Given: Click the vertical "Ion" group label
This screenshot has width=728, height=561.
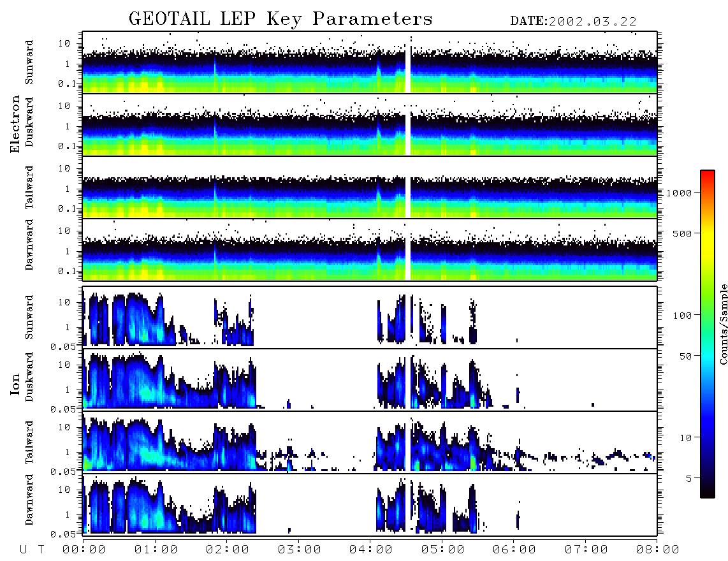Looking at the screenshot, I should coord(15,384).
